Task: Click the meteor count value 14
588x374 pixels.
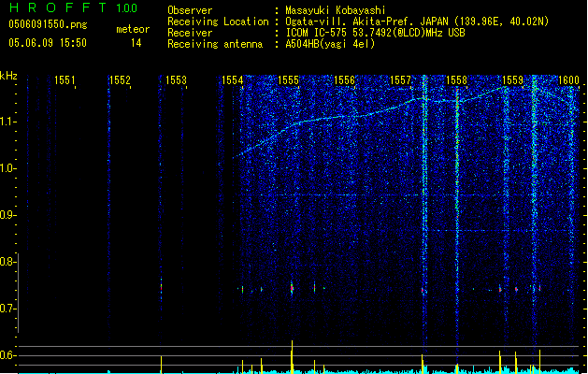Action: pyautogui.click(x=136, y=43)
